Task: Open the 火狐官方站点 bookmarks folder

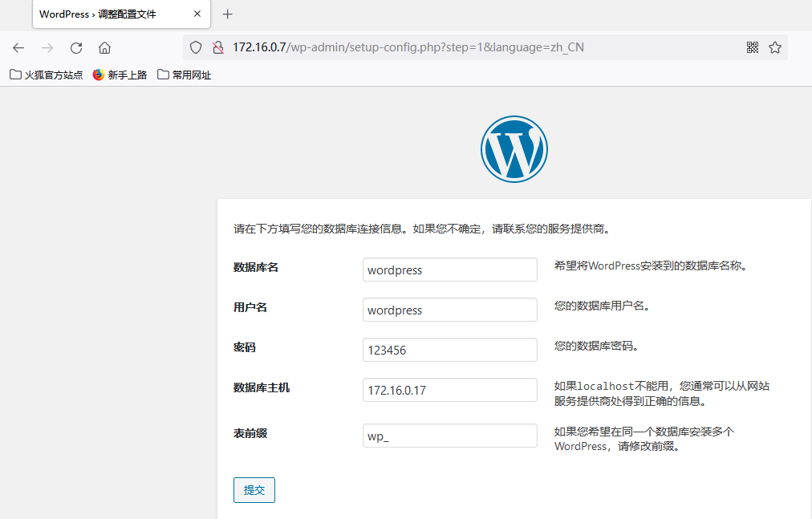Action: point(46,75)
